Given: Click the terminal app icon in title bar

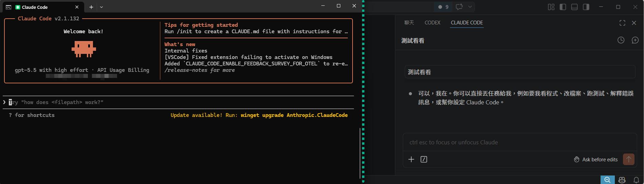Looking at the screenshot, I should [x=8, y=7].
